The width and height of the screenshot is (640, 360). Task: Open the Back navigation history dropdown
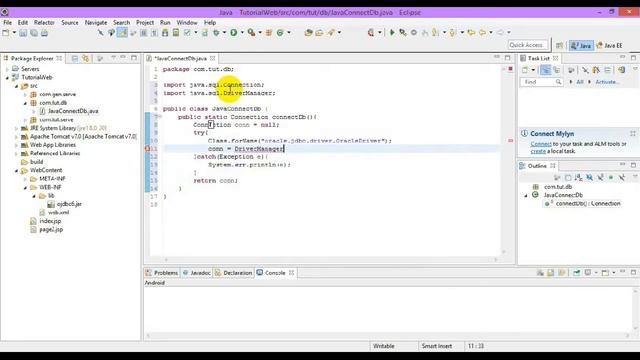[x=491, y=32]
